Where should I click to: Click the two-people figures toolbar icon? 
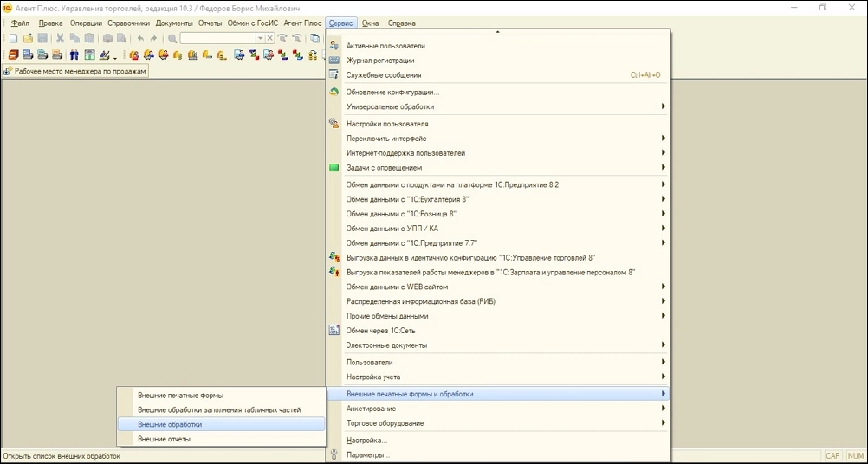coord(74,55)
